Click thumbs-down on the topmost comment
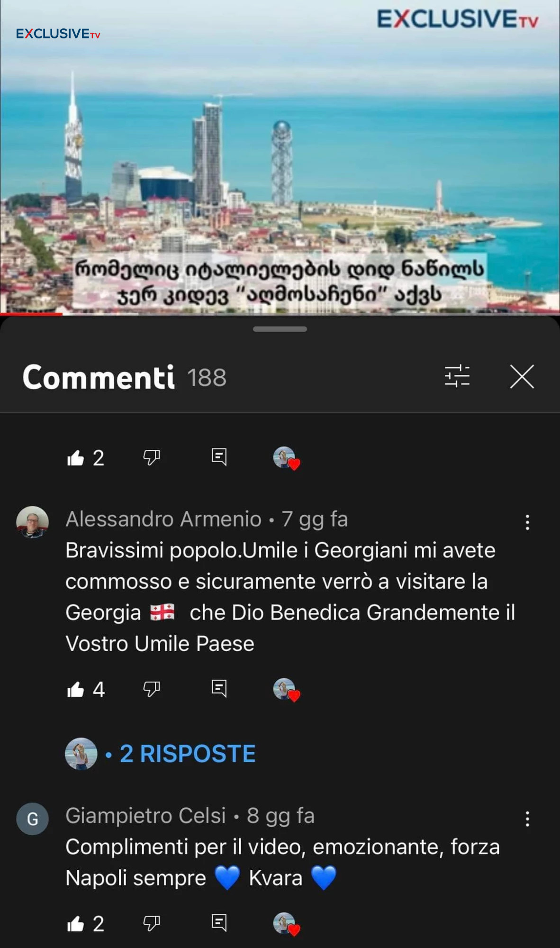 pyautogui.click(x=152, y=458)
